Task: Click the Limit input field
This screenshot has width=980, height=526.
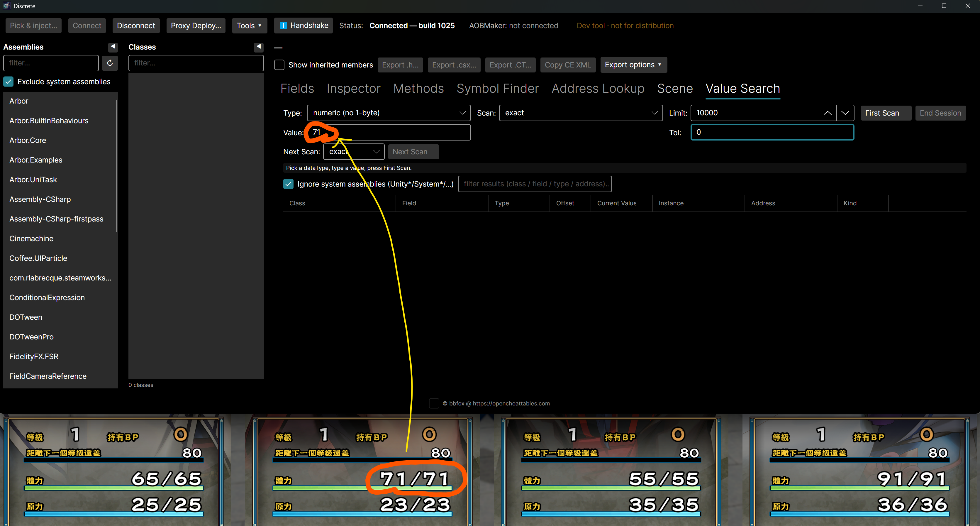Action: click(755, 113)
